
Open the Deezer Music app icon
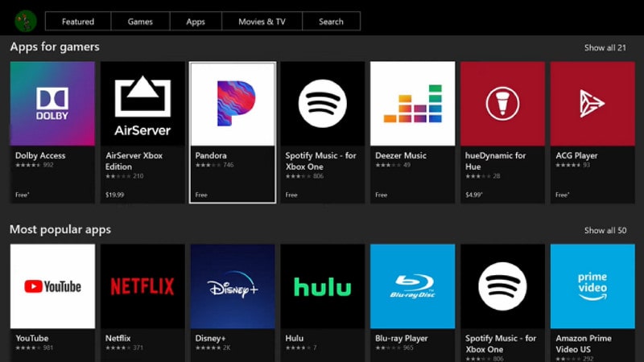pos(412,104)
